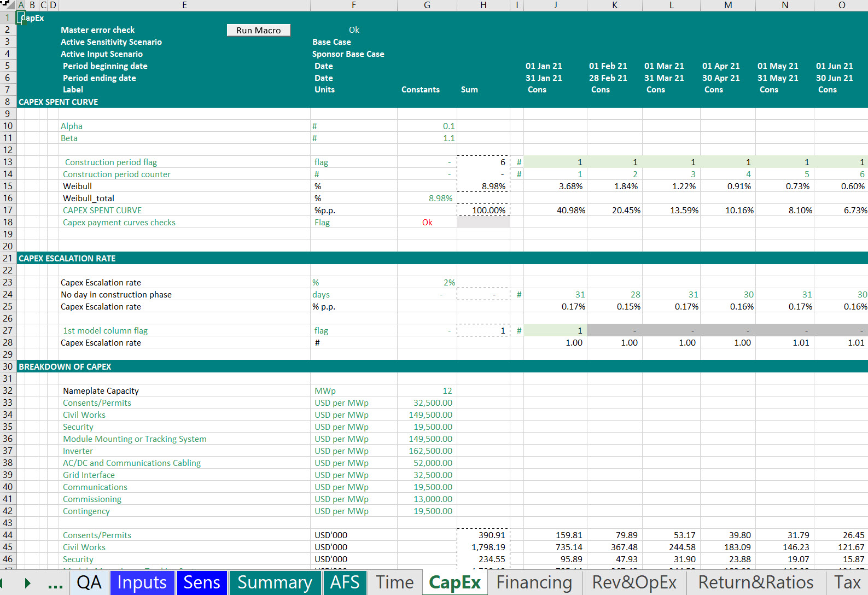
Task: Click the Run Macro button
Action: pos(258,30)
